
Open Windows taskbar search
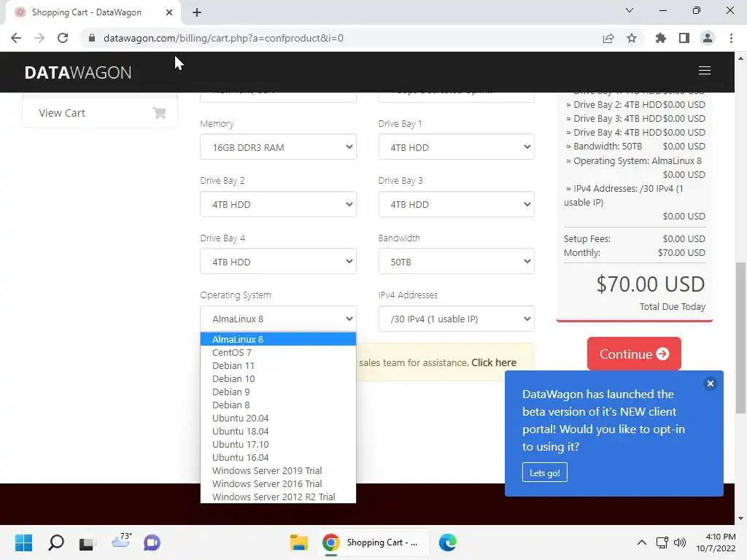tap(55, 542)
